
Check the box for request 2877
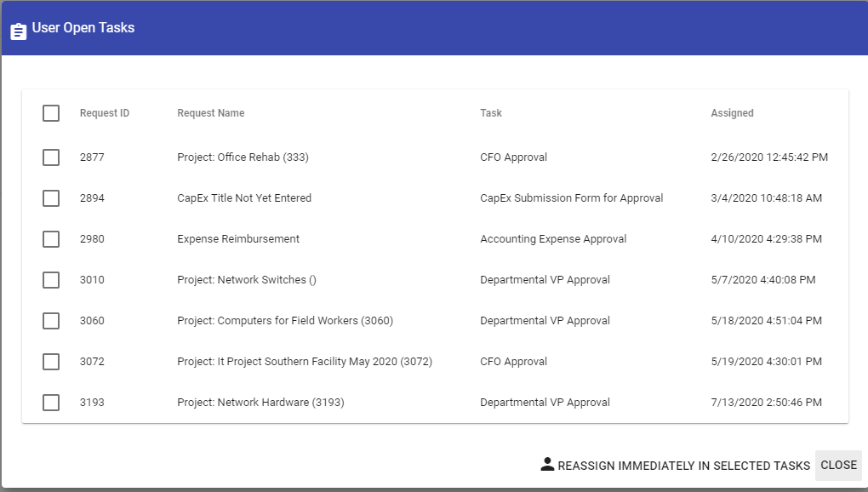click(x=51, y=157)
